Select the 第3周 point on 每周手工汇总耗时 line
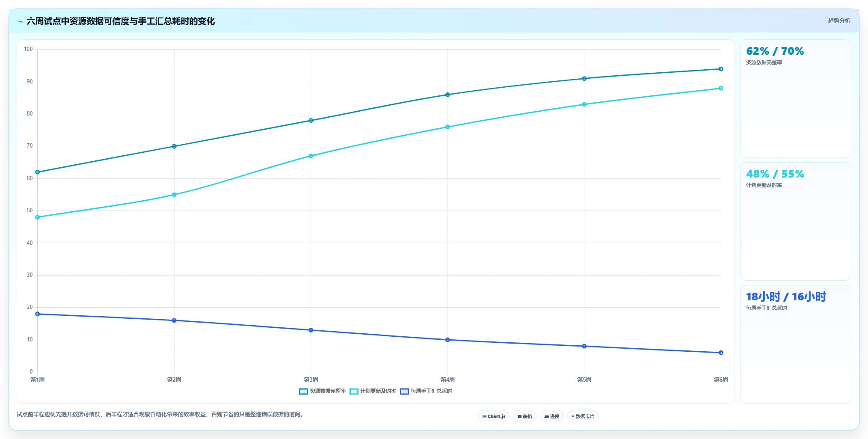 (x=311, y=330)
